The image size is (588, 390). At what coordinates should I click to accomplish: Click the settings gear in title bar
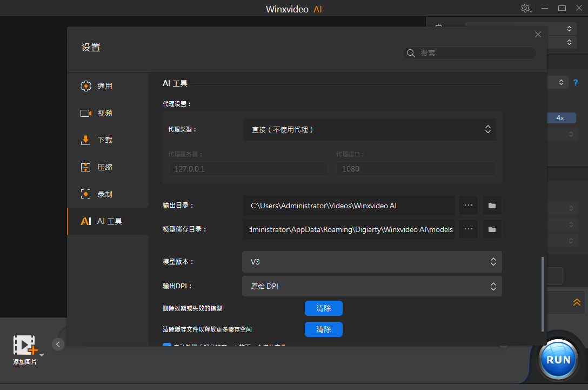pyautogui.click(x=525, y=8)
